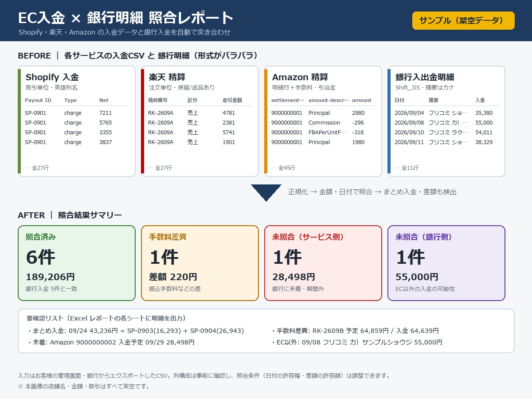Select Rakuten amount 4781
532x399 pixels.
229,113
